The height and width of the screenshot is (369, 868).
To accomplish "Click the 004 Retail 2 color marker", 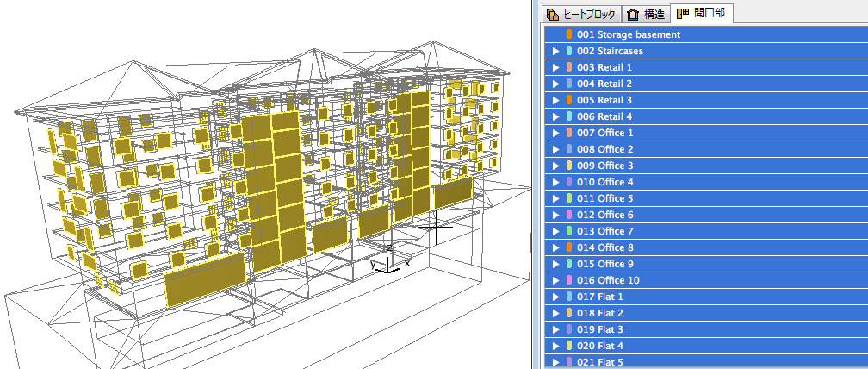I will point(569,84).
